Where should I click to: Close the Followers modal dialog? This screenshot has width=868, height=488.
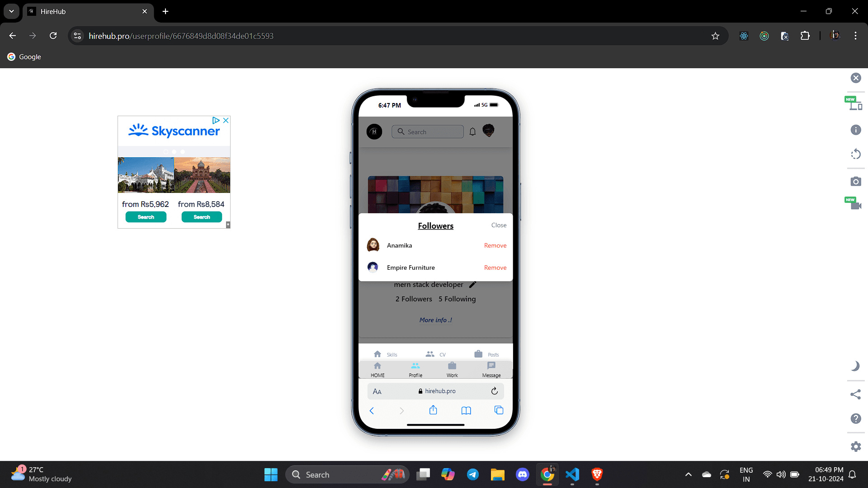[498, 225]
